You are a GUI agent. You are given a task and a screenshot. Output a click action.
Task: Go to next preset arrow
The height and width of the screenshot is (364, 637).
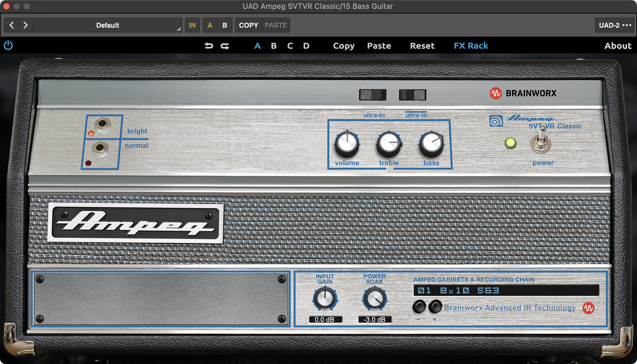(25, 25)
